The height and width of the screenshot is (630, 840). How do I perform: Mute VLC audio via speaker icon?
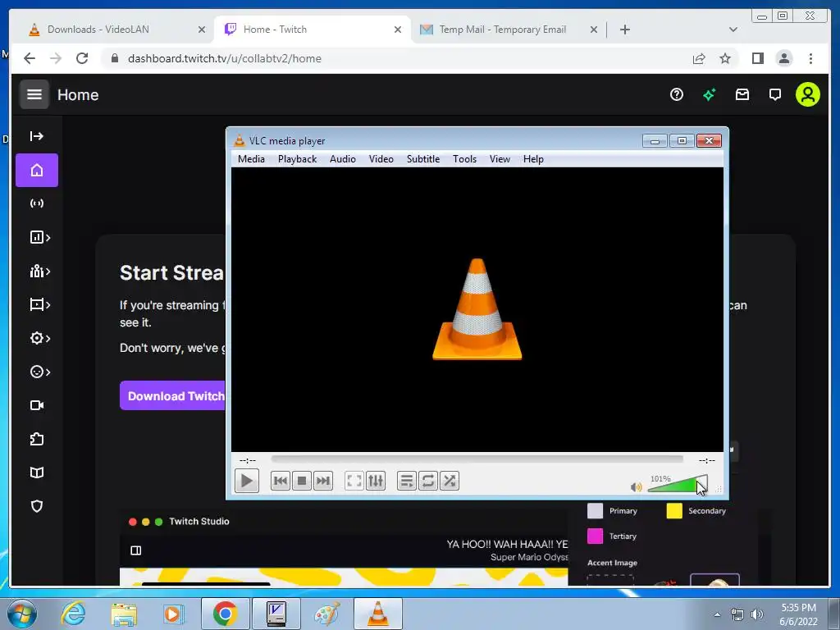pyautogui.click(x=636, y=487)
